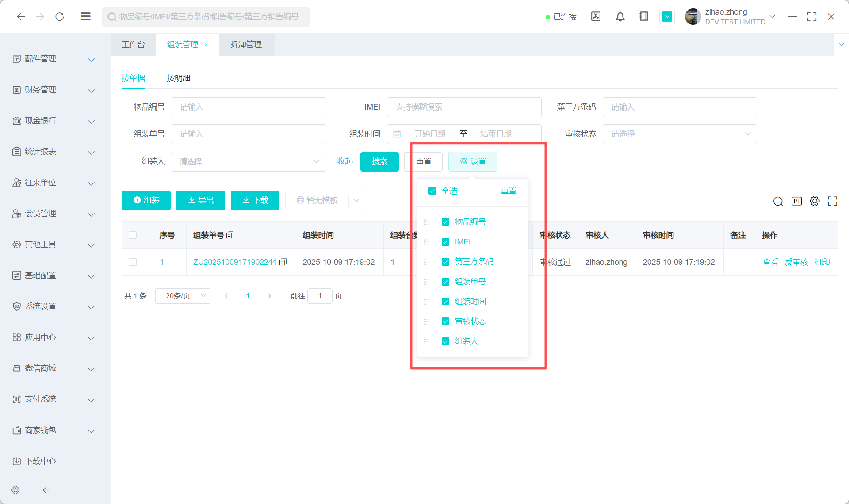Switch to the 拆卸管理 tab

pos(246,45)
